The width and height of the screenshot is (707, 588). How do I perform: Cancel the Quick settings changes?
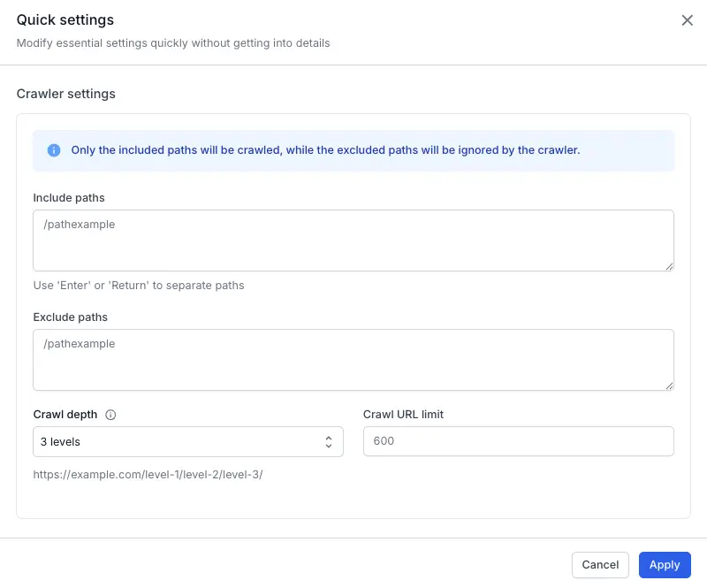pos(600,564)
